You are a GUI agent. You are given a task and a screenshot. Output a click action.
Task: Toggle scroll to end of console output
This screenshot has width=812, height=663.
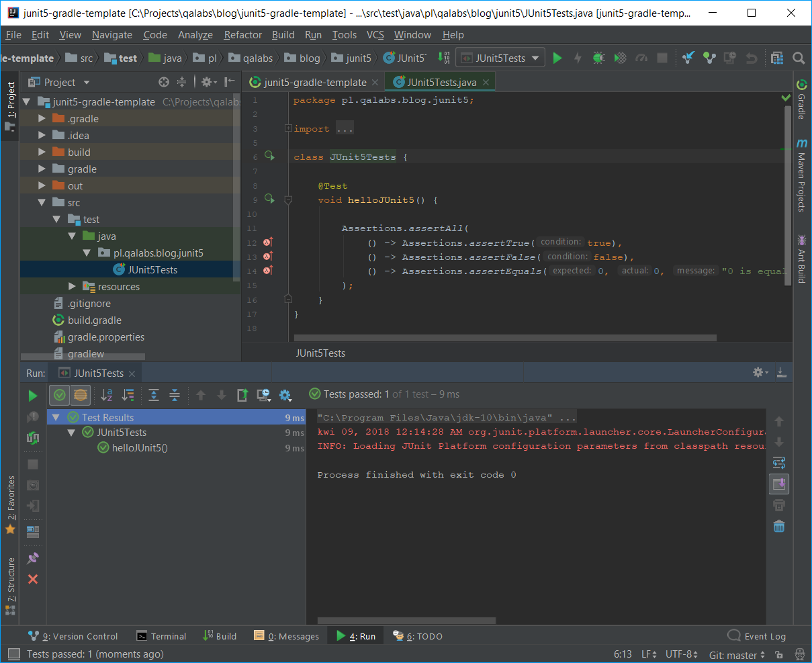tap(779, 484)
